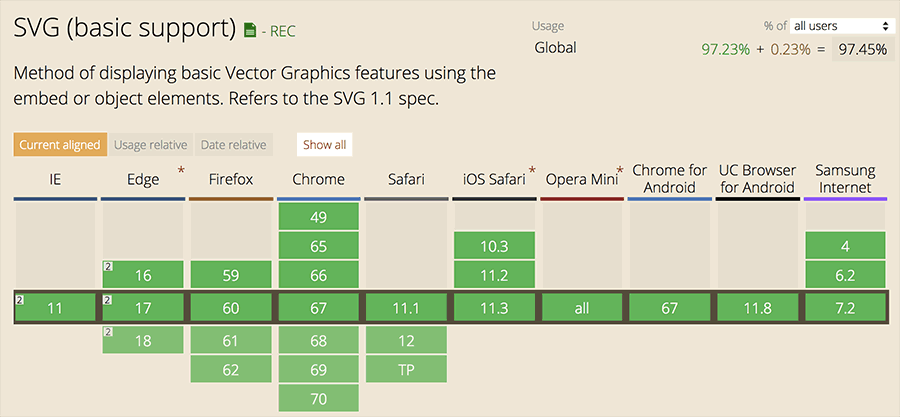Select the Safari 12 version cell
This screenshot has height=417, width=900.
[x=406, y=340]
